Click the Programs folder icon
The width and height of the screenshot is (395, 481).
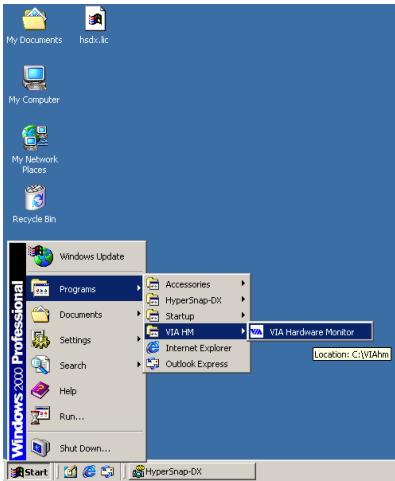pyautogui.click(x=40, y=288)
